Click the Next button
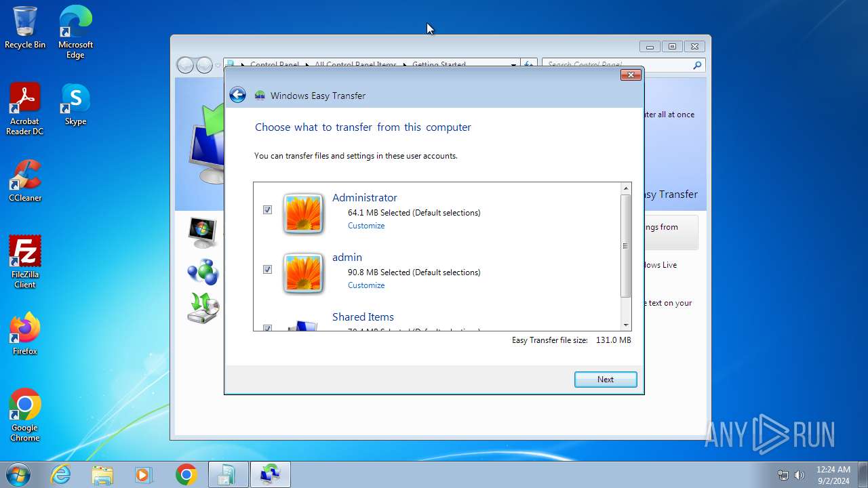Viewport: 868px width, 488px height. click(x=606, y=380)
